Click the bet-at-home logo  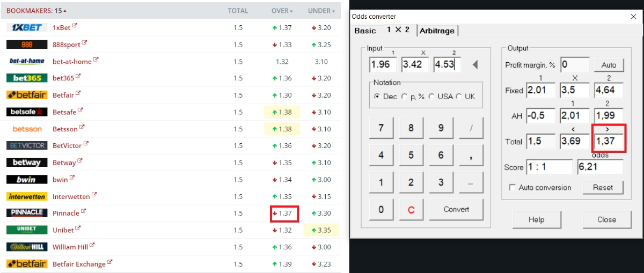tap(27, 61)
